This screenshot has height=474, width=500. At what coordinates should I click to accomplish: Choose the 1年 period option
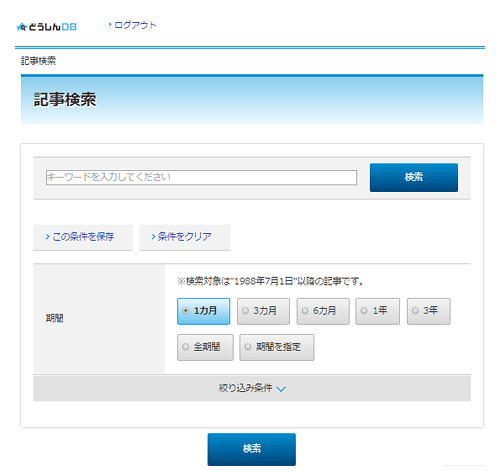point(377,311)
